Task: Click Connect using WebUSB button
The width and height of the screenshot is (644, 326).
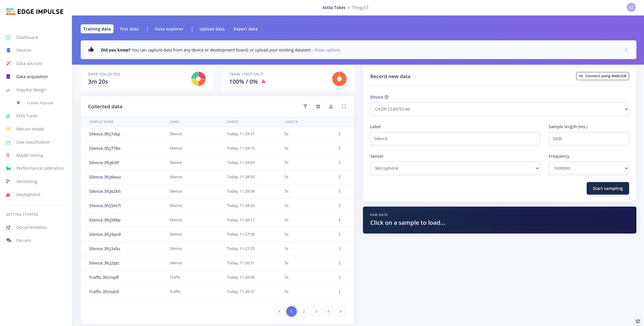Action: [602, 76]
